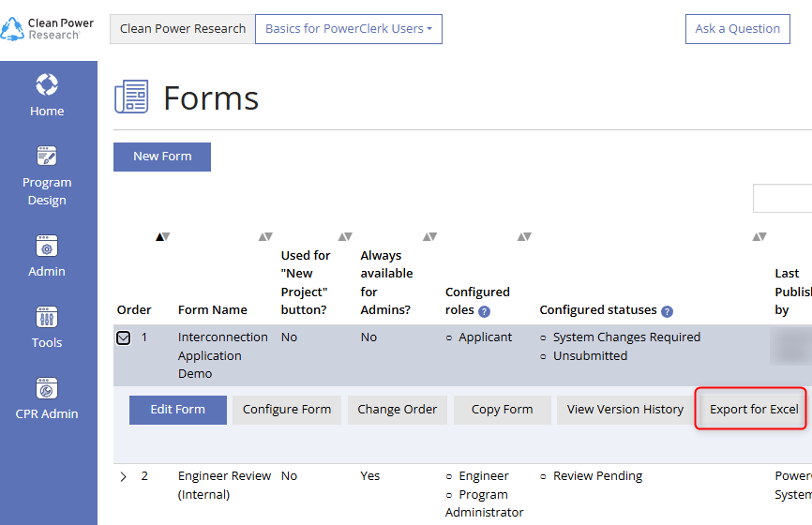
Task: Sort by Used for New Project button
Action: [x=345, y=236]
